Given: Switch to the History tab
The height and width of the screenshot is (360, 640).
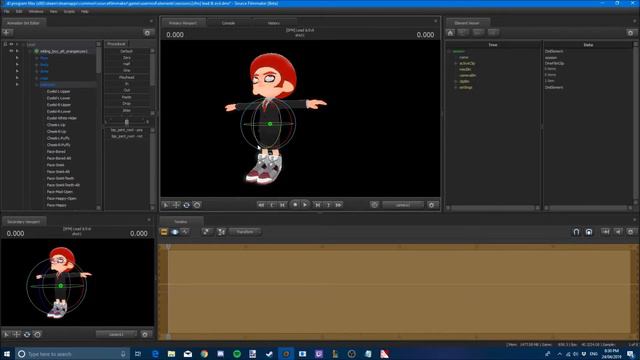Looking at the screenshot, I should (x=274, y=23).
